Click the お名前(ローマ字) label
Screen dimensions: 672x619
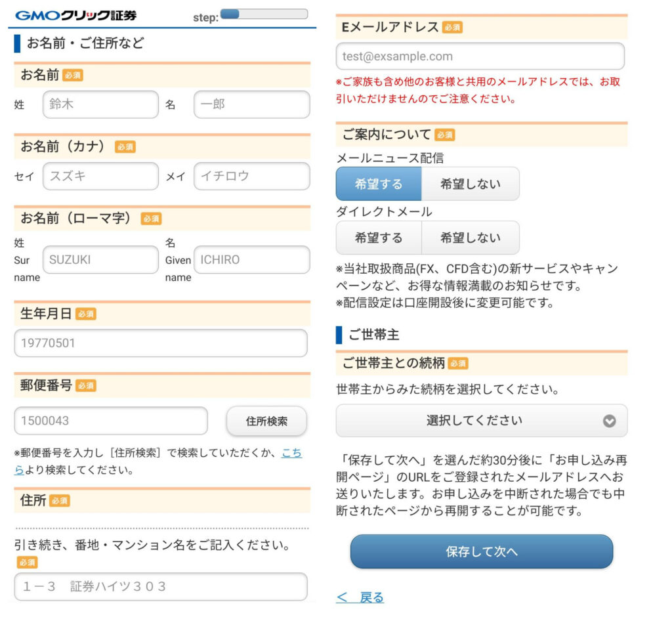75,218
